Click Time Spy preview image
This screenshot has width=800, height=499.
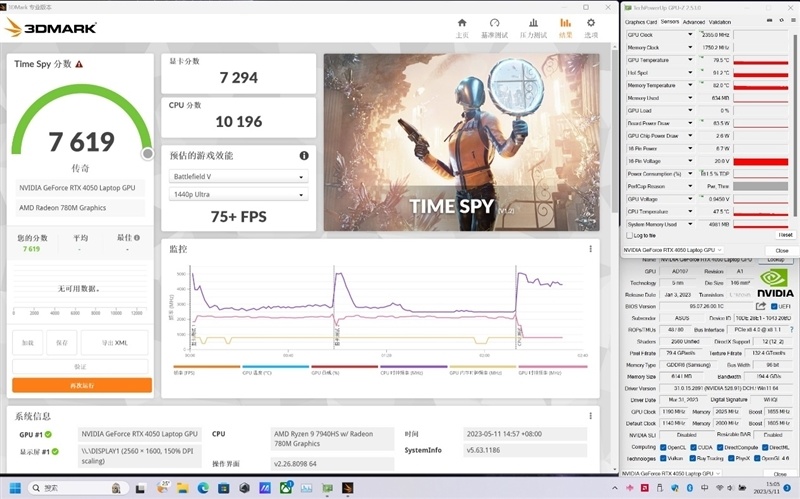462,142
